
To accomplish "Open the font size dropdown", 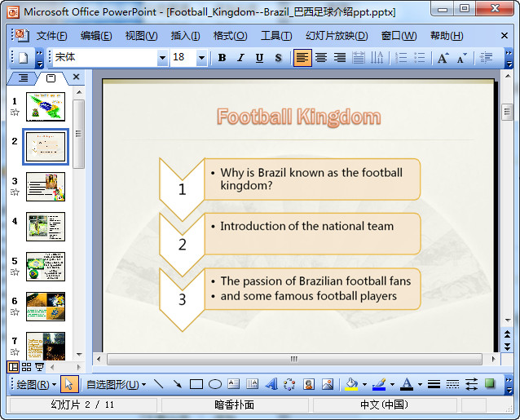I will coord(201,58).
